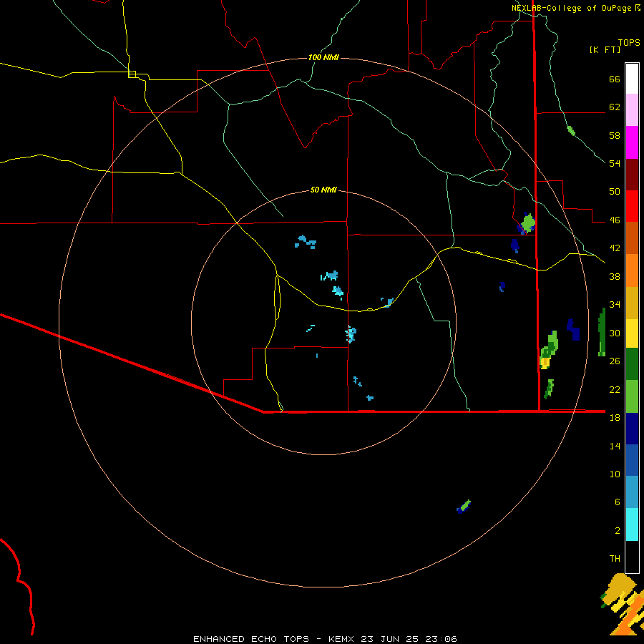Viewport: 644px width, 644px height.
Task: Select the bright red legend swatch
Action: coord(632,206)
